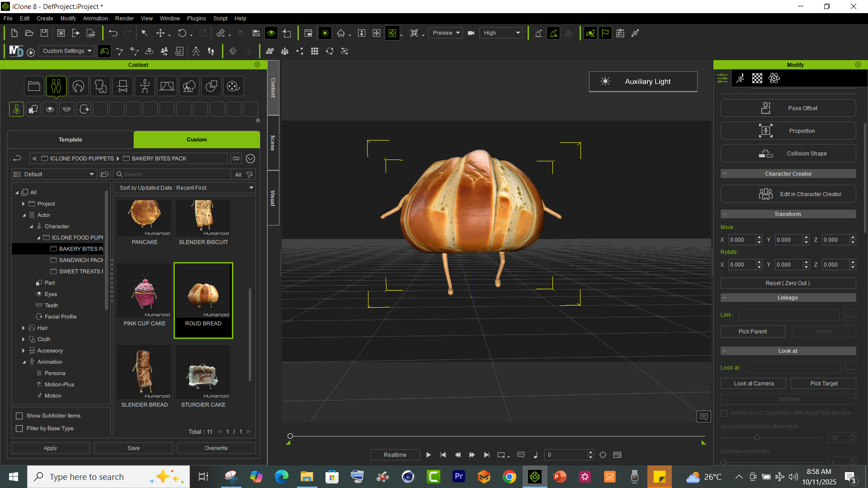Toggle the Auxiliary Light button
The height and width of the screenshot is (488, 868).
pos(643,81)
